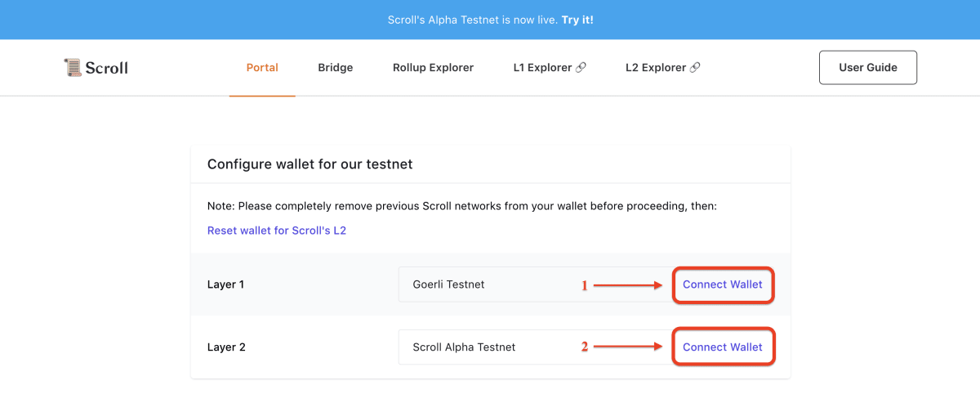The height and width of the screenshot is (403, 980).
Task: Go to the Rollup Explorer tab
Action: point(433,68)
